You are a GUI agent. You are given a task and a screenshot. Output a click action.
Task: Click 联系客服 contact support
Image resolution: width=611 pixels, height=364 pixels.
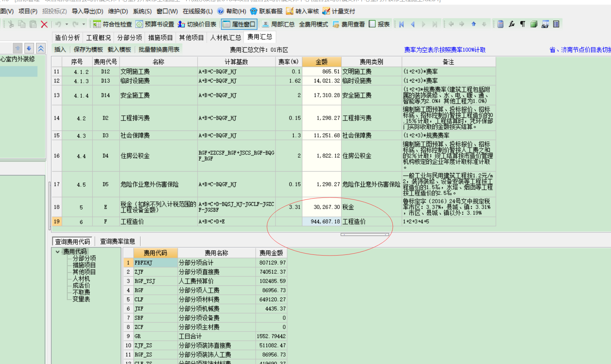click(x=266, y=11)
